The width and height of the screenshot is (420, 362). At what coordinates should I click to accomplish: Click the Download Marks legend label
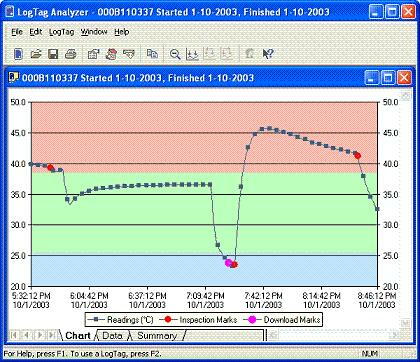click(x=292, y=320)
